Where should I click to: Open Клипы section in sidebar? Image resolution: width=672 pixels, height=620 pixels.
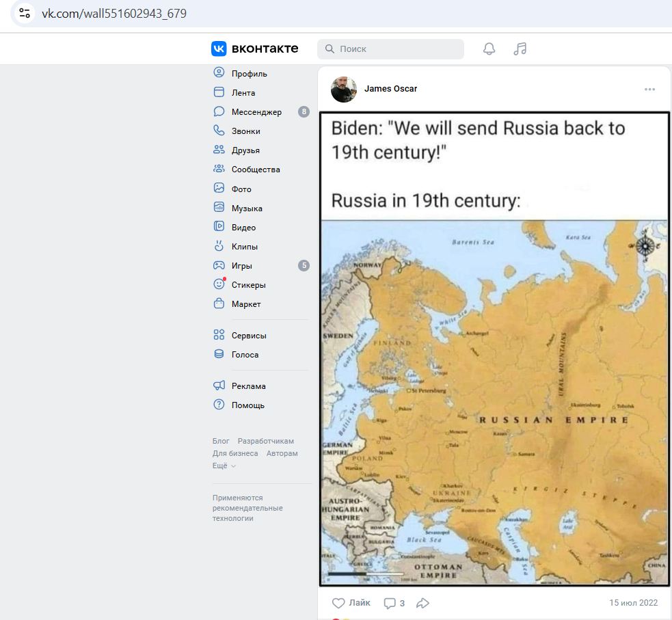(244, 247)
